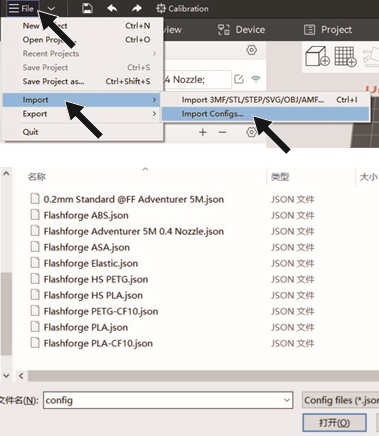Click the edit preset icon beside Nozzle
The width and height of the screenshot is (379, 436).
point(239,79)
